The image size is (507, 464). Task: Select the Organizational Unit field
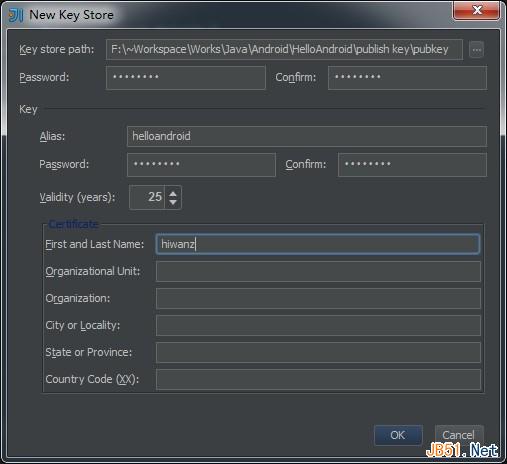coord(318,271)
